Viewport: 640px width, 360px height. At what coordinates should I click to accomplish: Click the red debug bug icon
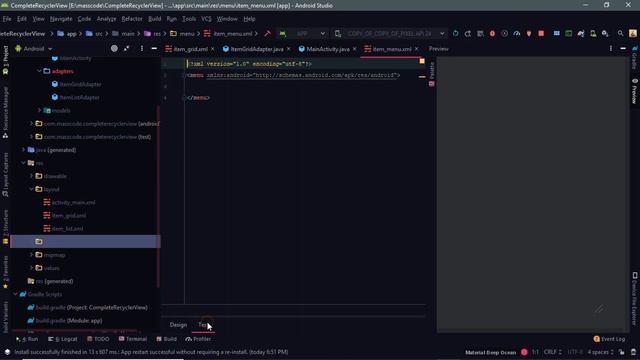[492, 33]
